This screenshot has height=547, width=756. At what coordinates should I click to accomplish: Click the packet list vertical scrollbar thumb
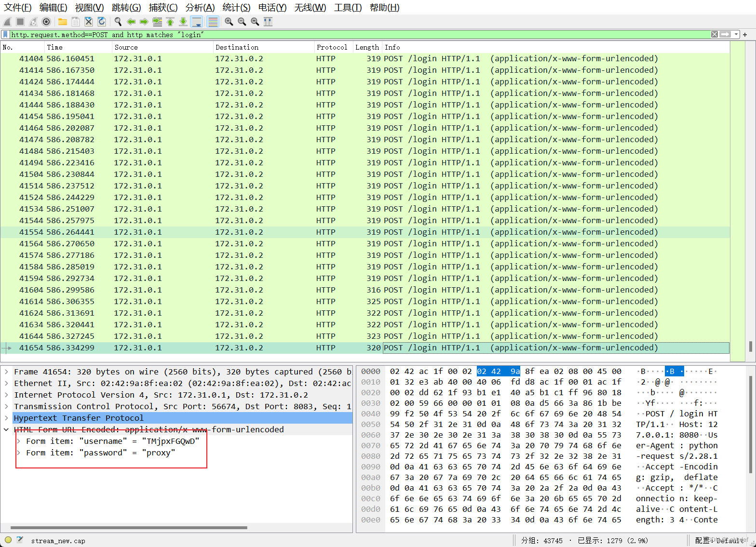750,347
